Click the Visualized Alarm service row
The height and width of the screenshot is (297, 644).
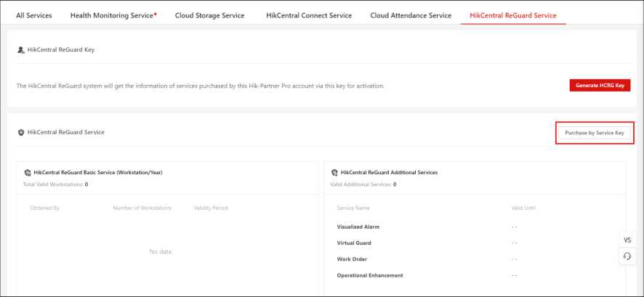click(x=358, y=227)
